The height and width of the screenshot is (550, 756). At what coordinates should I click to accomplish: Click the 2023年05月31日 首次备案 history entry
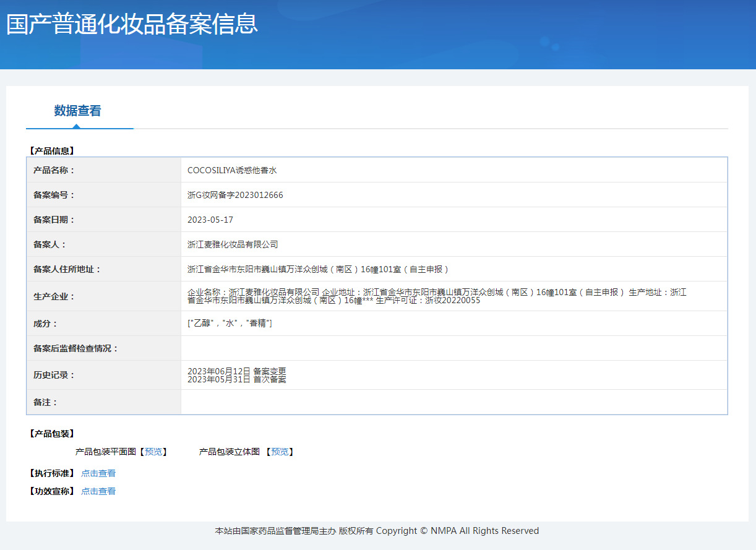pyautogui.click(x=236, y=379)
